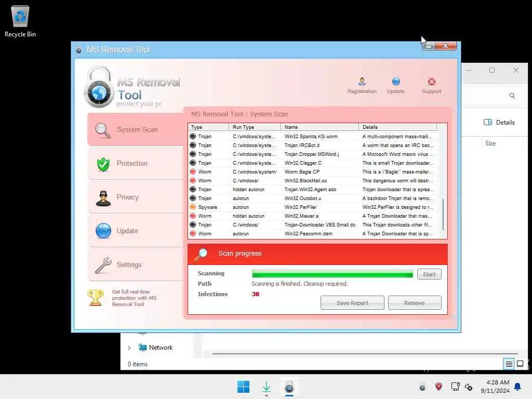
Task: Click the Remove infections button
Action: (x=415, y=303)
